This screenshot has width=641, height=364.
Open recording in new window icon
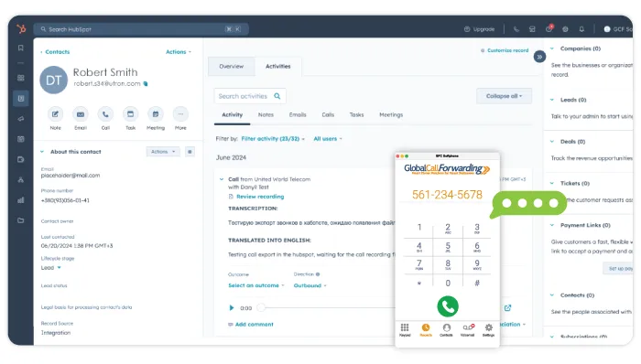pyautogui.click(x=507, y=308)
